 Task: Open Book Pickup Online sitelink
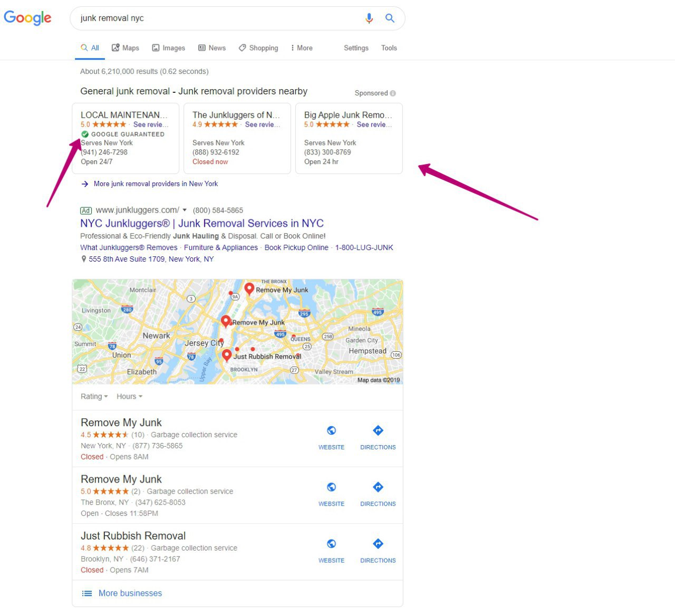(x=296, y=247)
